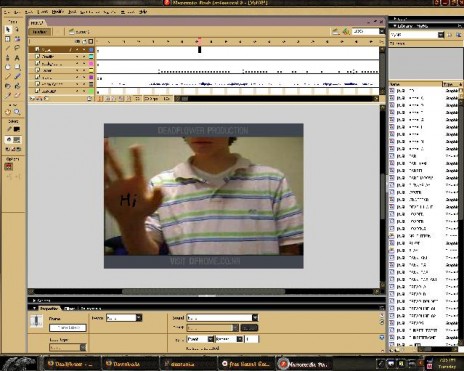Open the File menu
The width and height of the screenshot is (464, 371).
pos(7,12)
